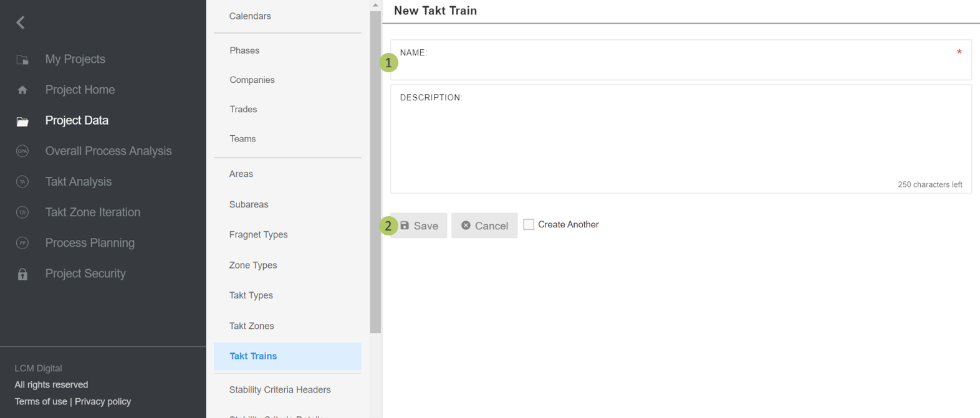Go to Fragnet Types list

(258, 235)
